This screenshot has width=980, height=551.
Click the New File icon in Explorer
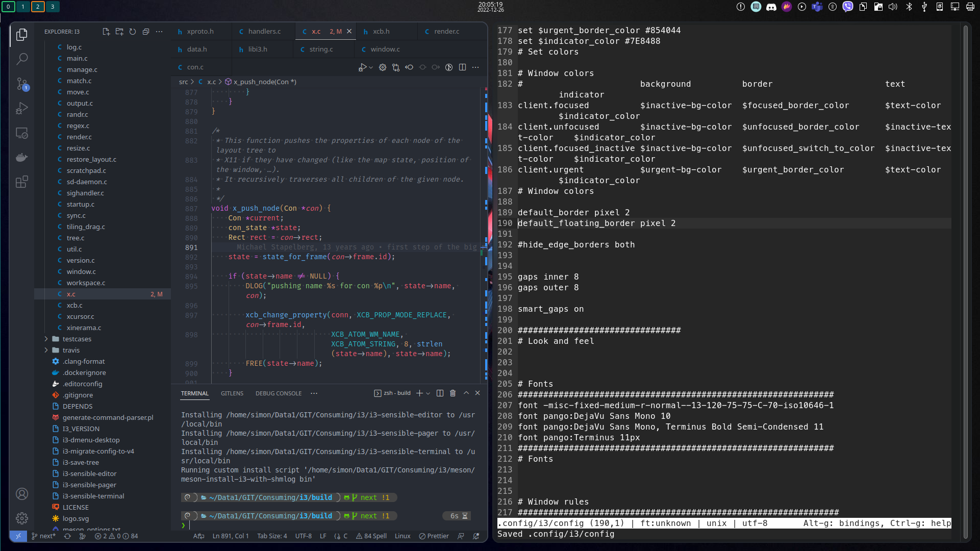coord(106,32)
